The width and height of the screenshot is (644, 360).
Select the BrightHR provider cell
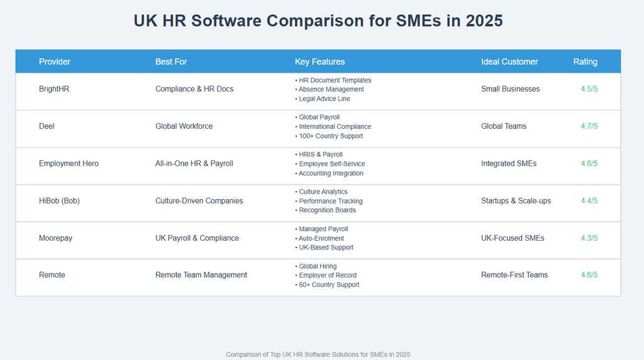[x=54, y=89]
